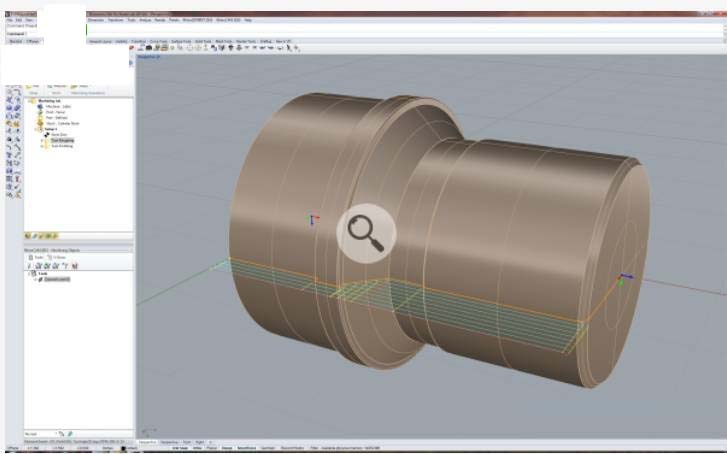Click the Post icon in Machining Job tree
This screenshot has width=727, height=454.
pyautogui.click(x=40, y=117)
